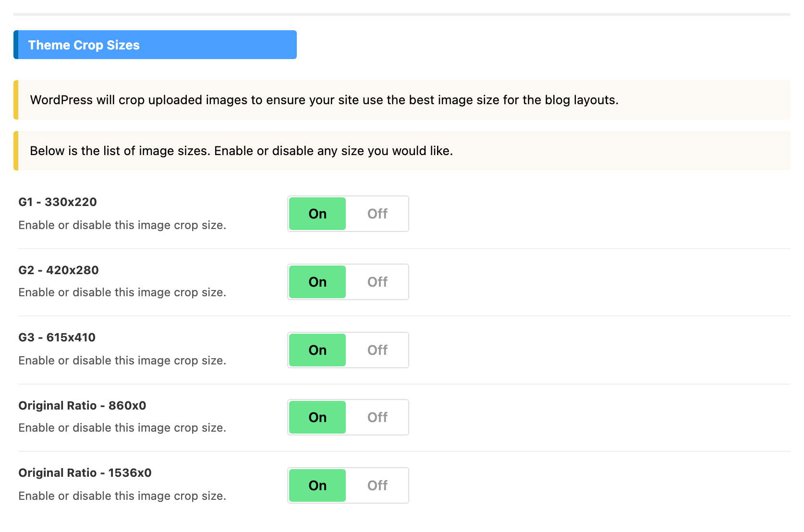Click the Original Ratio - 1536x0 label
804x532 pixels.
tap(85, 473)
